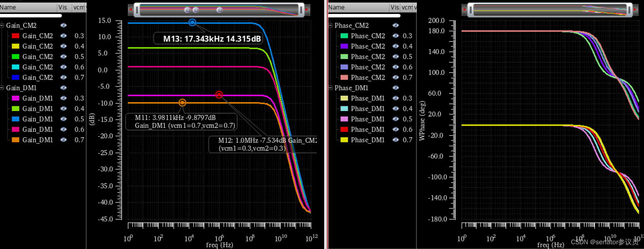This screenshot has height=249, width=644.
Task: Select blue marker M13 on gain plot
Action: coord(192,22)
